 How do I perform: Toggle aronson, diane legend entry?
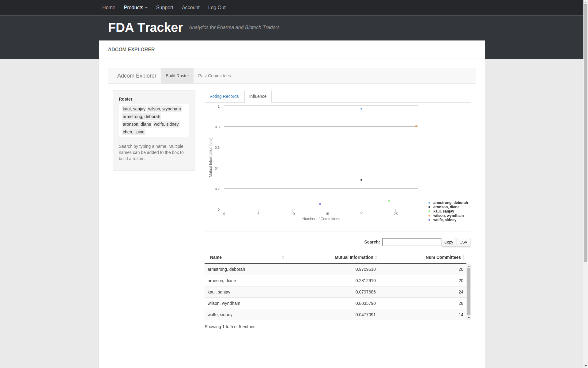[x=444, y=207]
